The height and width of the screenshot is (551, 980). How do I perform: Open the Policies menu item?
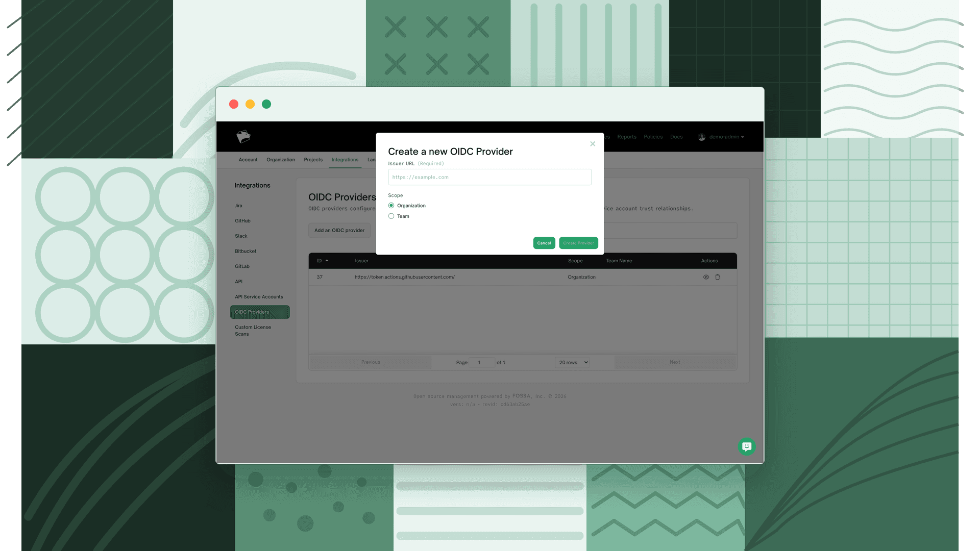coord(653,137)
